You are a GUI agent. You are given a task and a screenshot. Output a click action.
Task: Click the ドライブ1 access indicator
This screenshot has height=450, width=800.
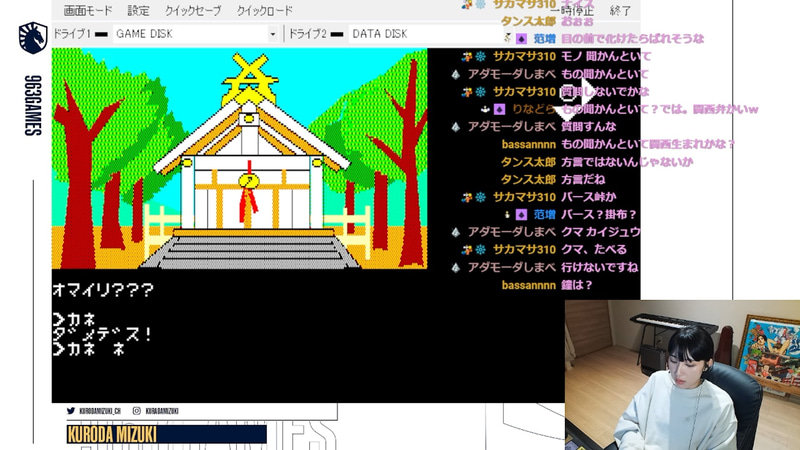click(101, 35)
